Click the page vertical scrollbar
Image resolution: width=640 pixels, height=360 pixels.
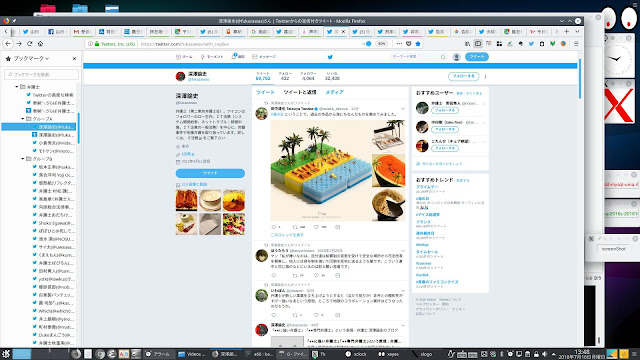[x=580, y=78]
